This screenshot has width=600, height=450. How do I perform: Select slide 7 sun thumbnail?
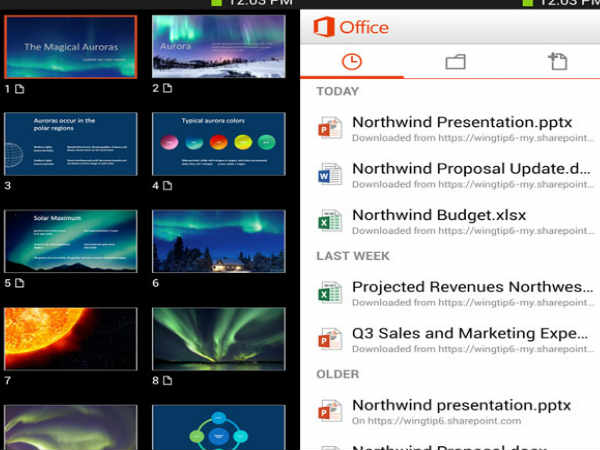(x=71, y=339)
